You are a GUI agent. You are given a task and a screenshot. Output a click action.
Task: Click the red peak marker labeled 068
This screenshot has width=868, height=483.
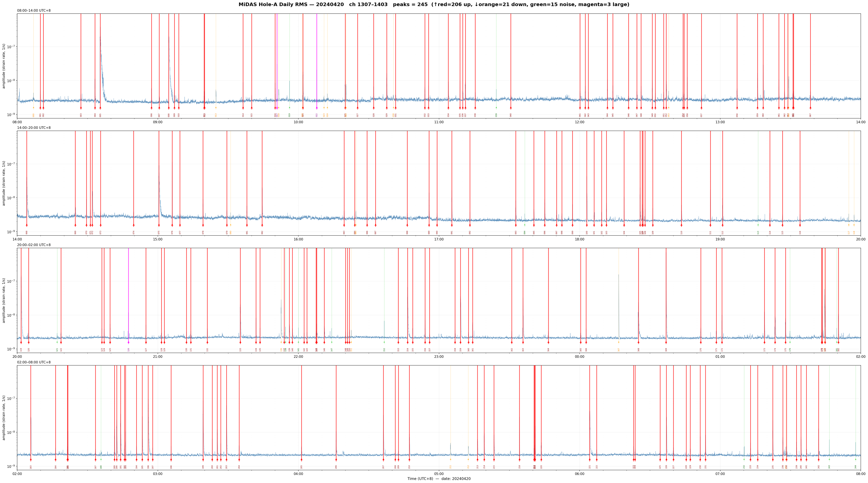point(27,225)
